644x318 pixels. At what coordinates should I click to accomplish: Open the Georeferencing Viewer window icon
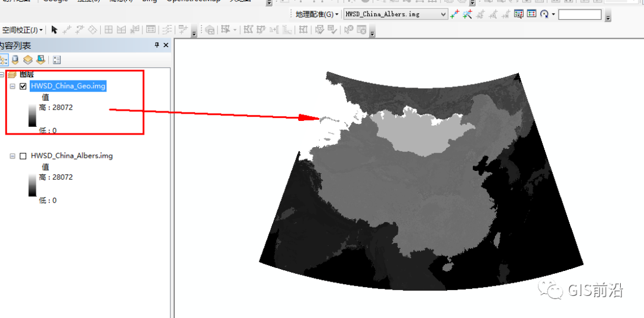(x=519, y=14)
